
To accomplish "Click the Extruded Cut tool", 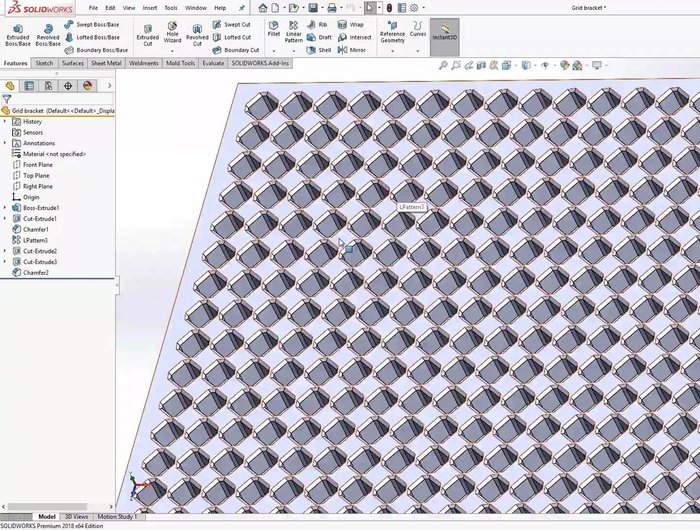I will (x=147, y=34).
